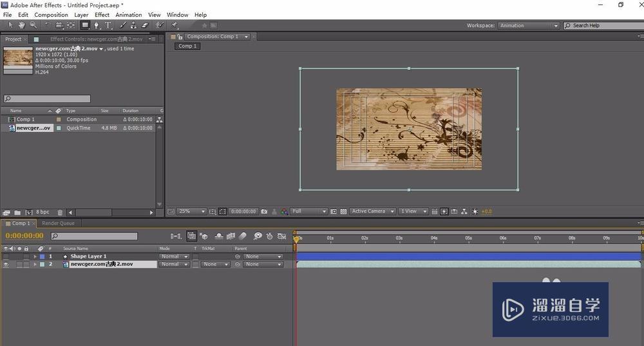Click the Auto-keyframe stopwatch icon in timeline
The height and width of the screenshot is (346, 644).
tap(269, 236)
